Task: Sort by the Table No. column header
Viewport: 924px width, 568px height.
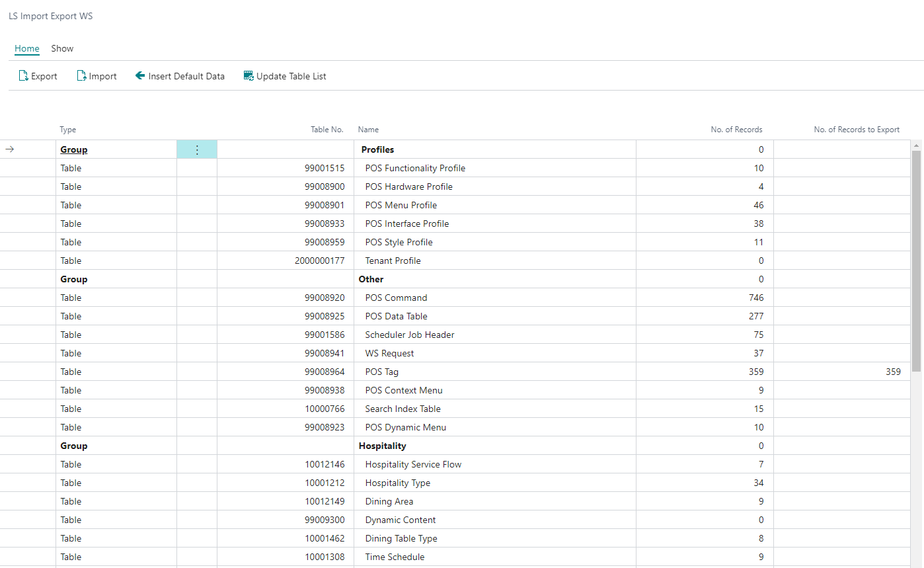Action: click(x=327, y=130)
